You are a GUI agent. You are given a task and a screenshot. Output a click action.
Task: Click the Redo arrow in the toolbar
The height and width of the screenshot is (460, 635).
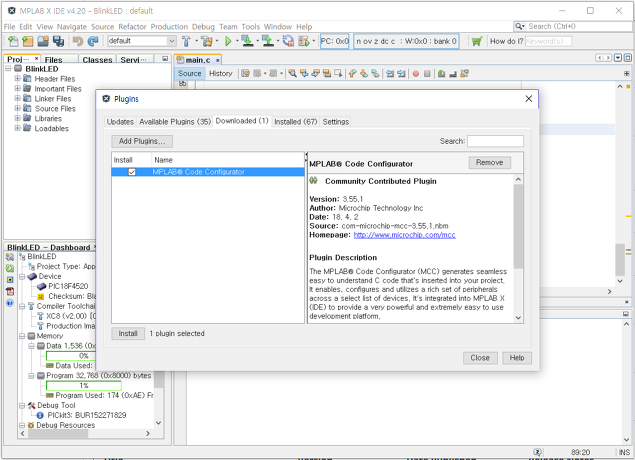coord(93,41)
